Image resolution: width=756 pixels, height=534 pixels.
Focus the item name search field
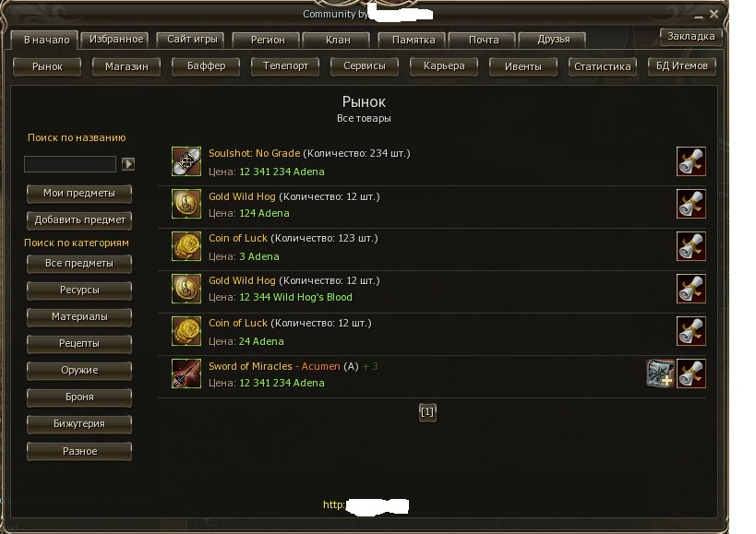point(70,164)
